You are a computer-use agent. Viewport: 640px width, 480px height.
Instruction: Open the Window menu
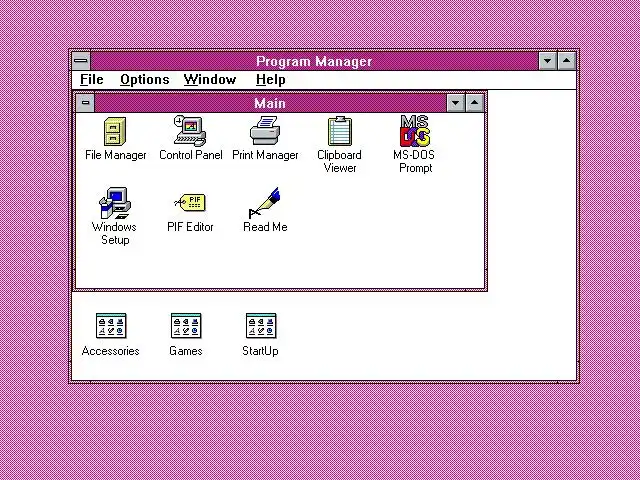[210, 80]
